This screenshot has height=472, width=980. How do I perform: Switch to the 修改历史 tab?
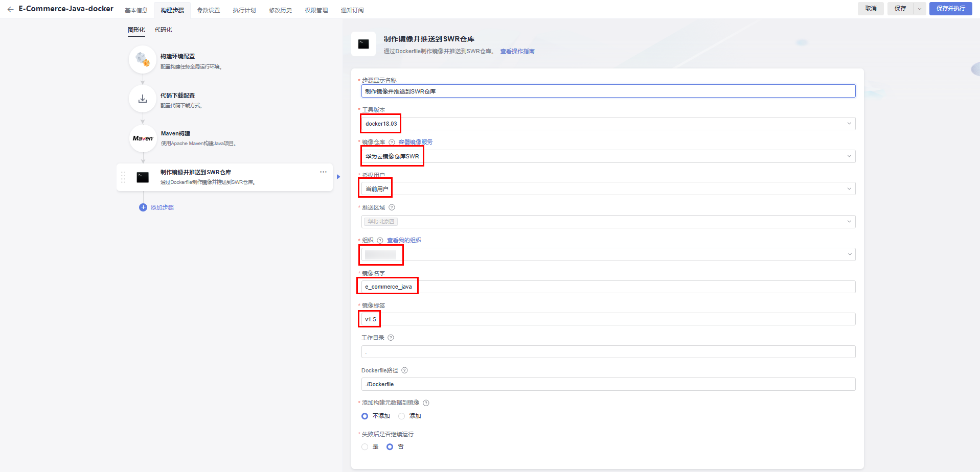click(281, 10)
